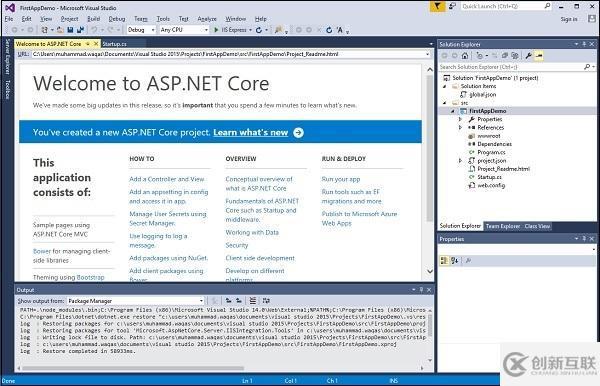Open the Add a Controller and View link
This screenshot has height=386, width=600.
point(167,179)
